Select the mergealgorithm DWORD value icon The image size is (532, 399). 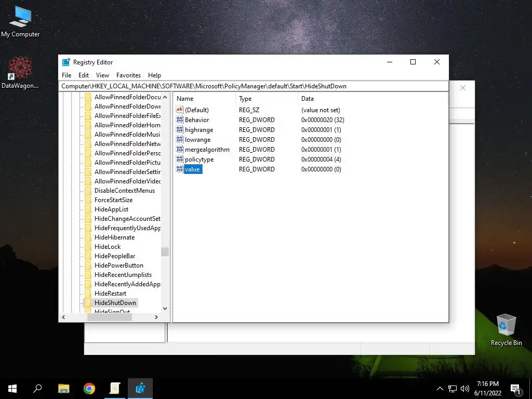click(179, 149)
